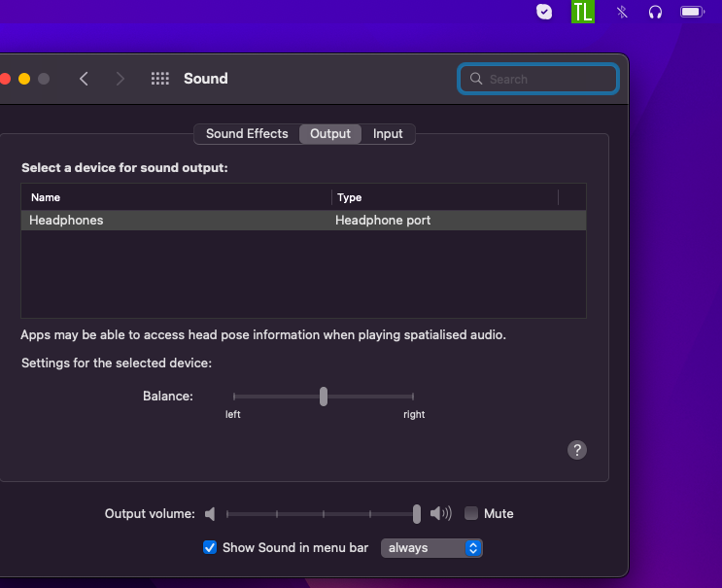Focus the Search input field

537,79
